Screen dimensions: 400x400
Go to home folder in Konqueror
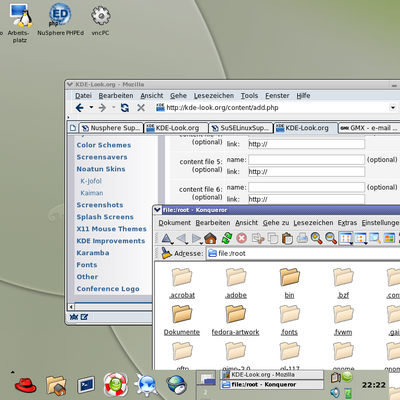(x=211, y=238)
